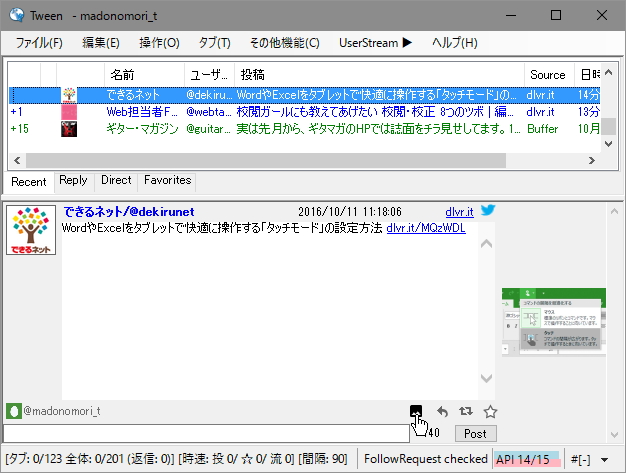Switch to the Reply tab
Image resolution: width=626 pixels, height=473 pixels.
click(73, 180)
